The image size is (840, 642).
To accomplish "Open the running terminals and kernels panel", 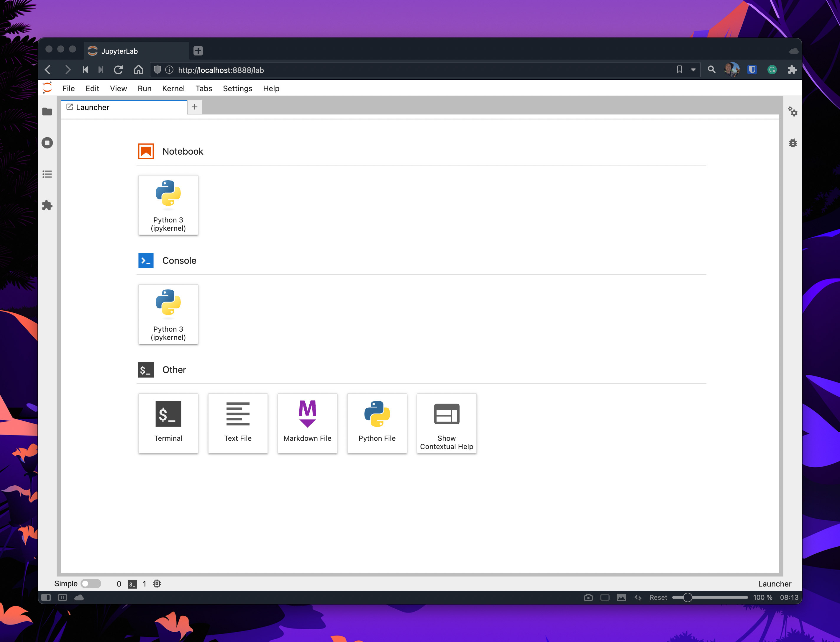I will click(47, 143).
